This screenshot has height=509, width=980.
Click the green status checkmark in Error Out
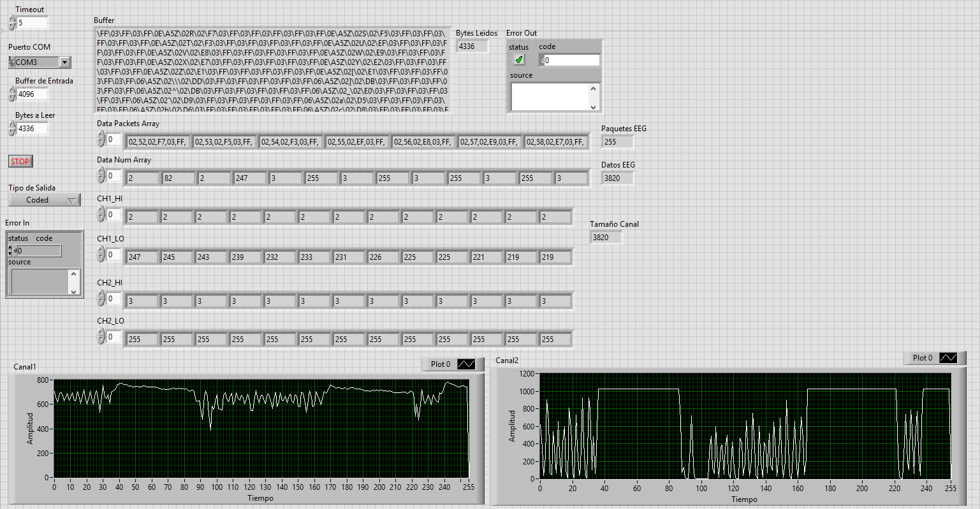pyautogui.click(x=518, y=59)
